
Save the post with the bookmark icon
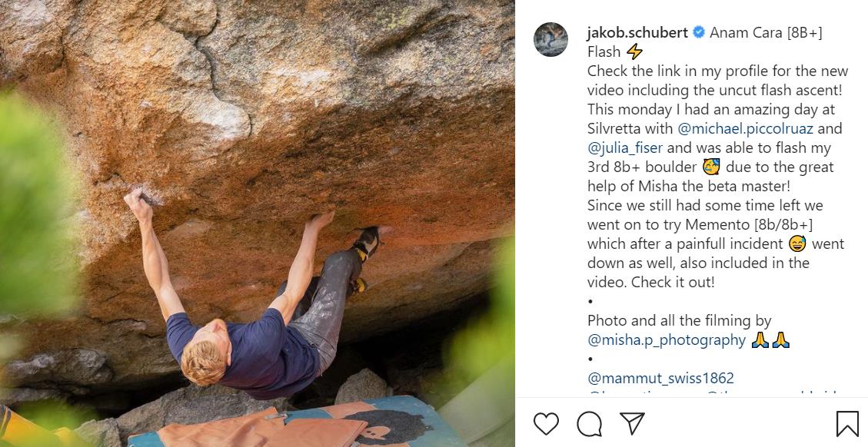pos(847,424)
